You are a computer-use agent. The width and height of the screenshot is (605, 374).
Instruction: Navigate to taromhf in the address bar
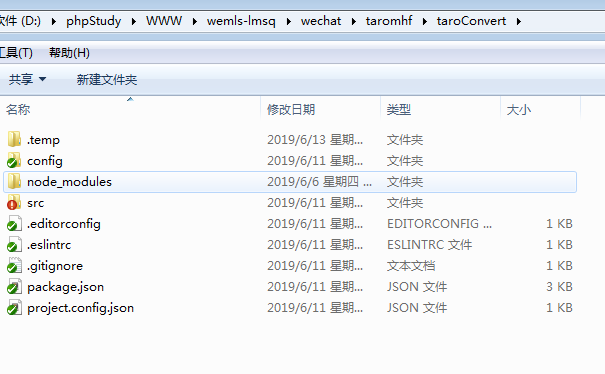tap(389, 21)
